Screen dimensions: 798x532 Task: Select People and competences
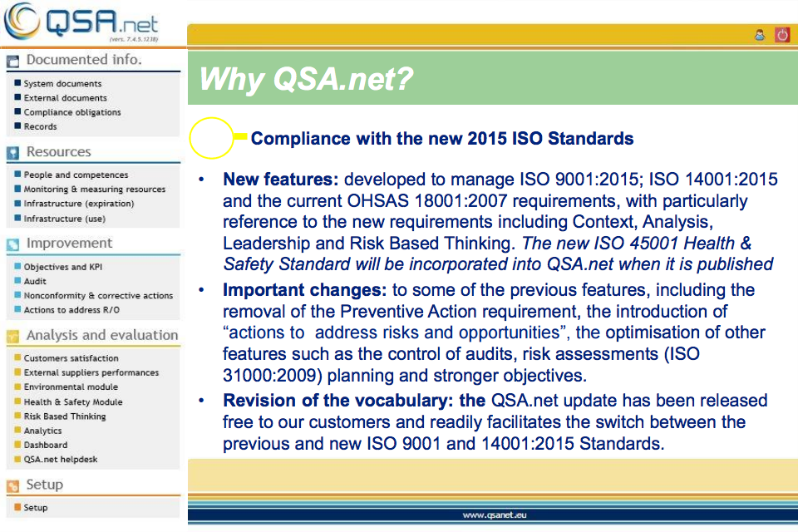pyautogui.click(x=76, y=175)
